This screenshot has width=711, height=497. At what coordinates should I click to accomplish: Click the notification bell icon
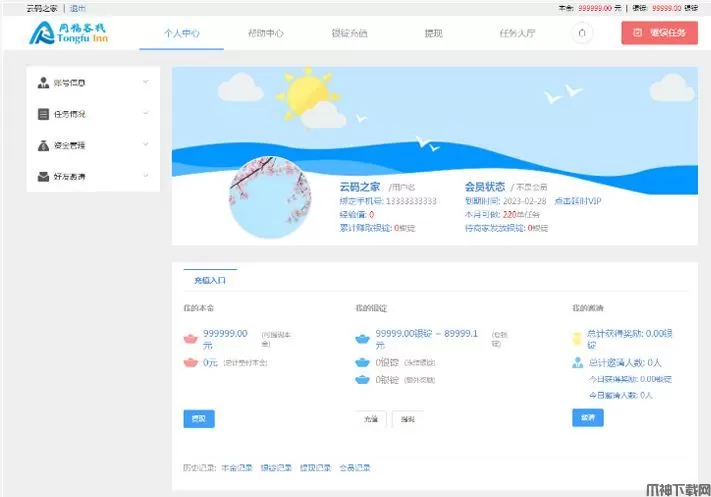(583, 33)
